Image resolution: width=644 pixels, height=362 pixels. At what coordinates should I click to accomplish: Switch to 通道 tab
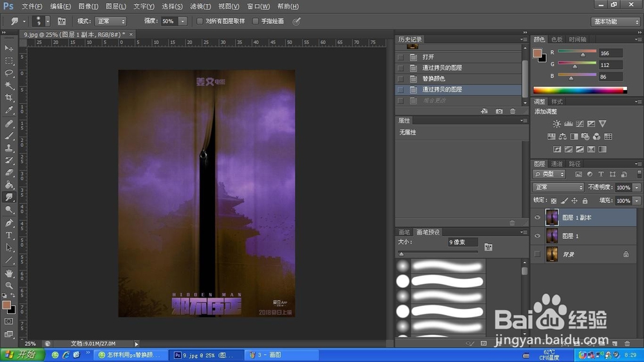click(556, 164)
